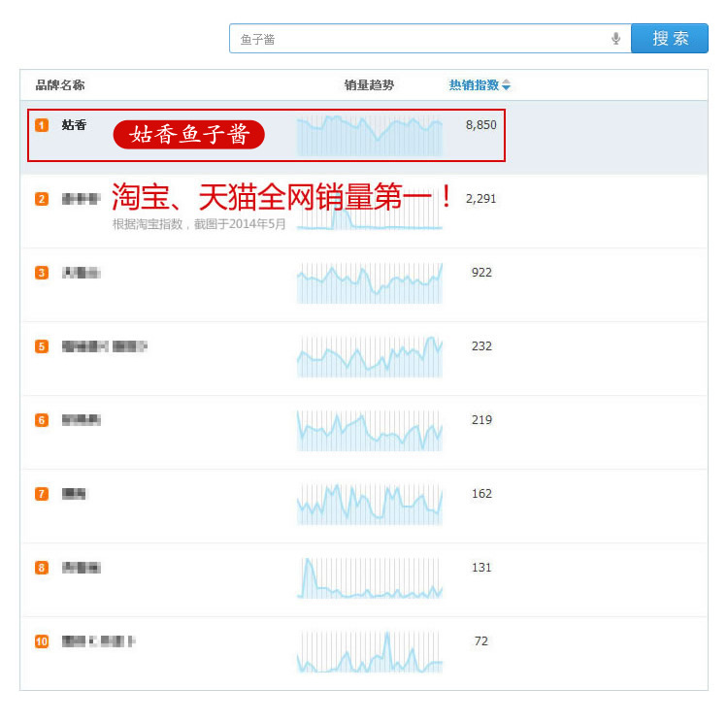Click hot-sale index value 8,850
This screenshot has width=728, height=722.
click(x=481, y=125)
